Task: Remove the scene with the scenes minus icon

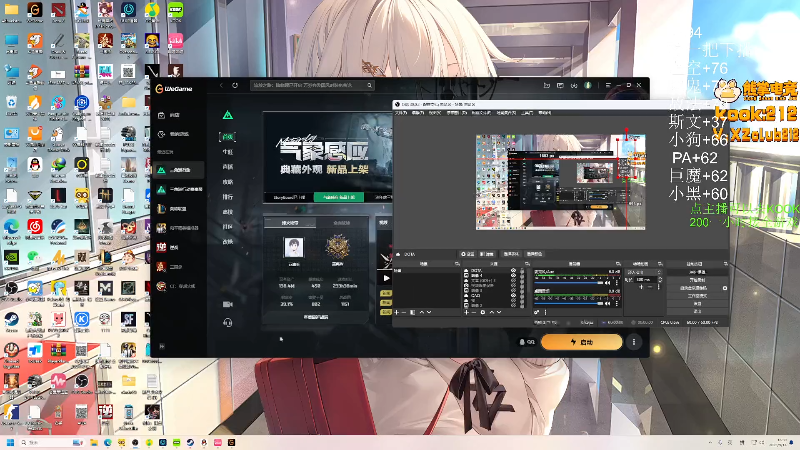Action: (404, 312)
